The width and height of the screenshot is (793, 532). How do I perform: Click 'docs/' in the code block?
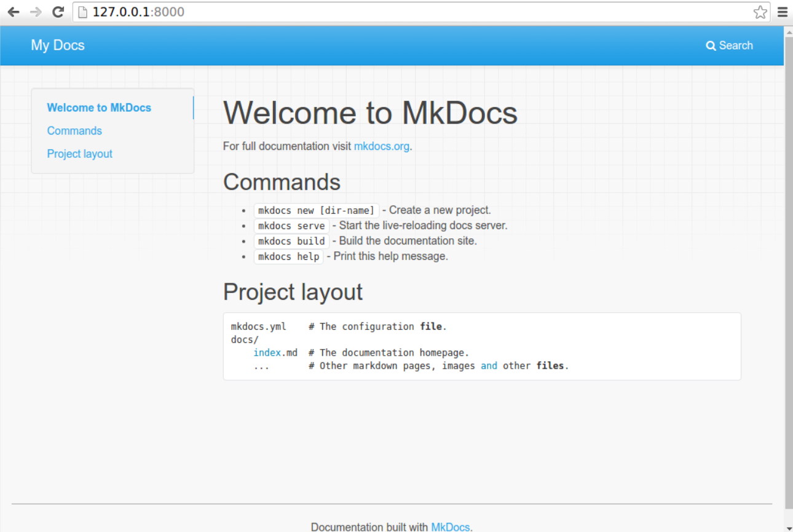[x=245, y=340]
